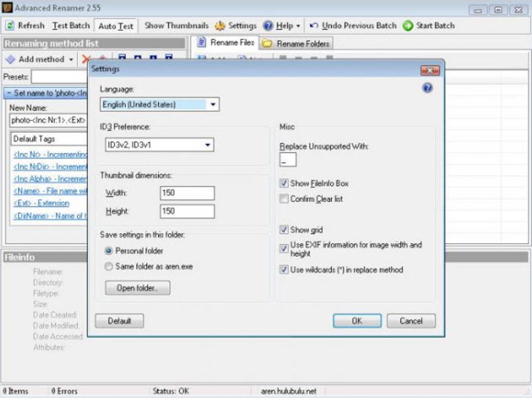Click the Refresh toolbar button
The image size is (532, 398).
click(26, 26)
